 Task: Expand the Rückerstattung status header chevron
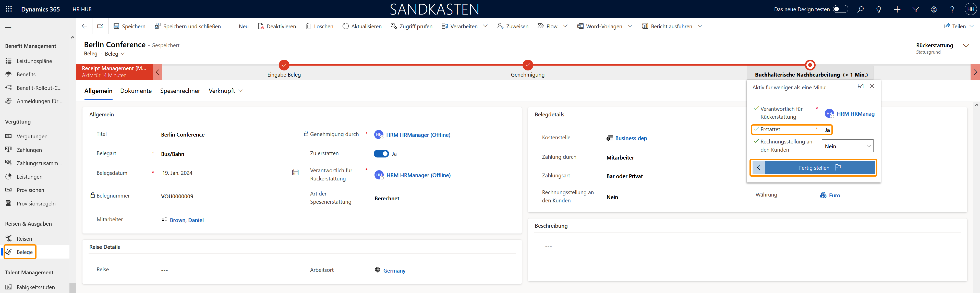coord(966,46)
